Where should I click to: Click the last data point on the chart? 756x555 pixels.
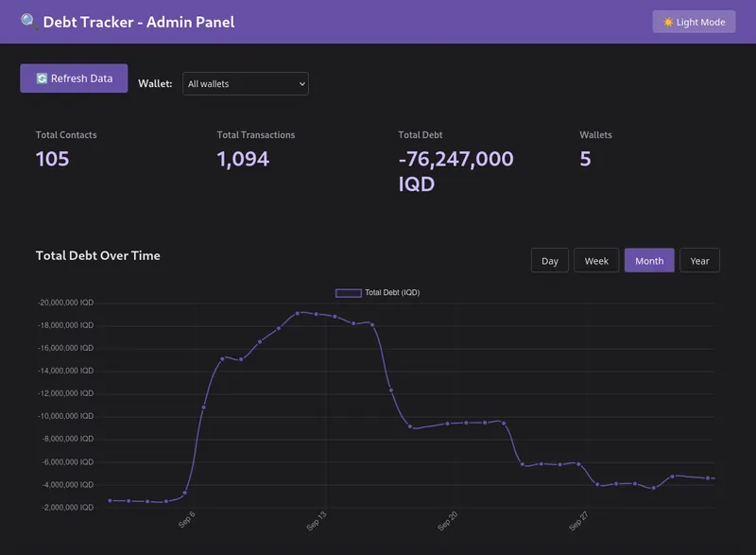pos(708,478)
